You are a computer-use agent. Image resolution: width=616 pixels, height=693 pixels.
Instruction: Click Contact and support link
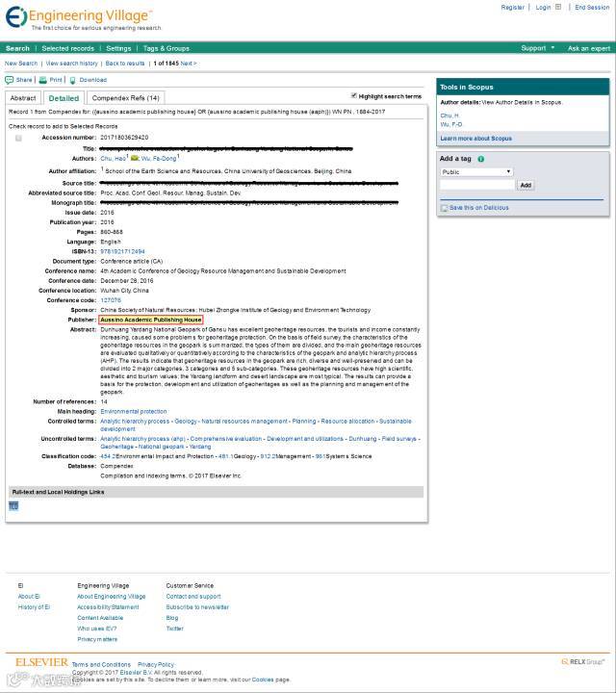(193, 596)
